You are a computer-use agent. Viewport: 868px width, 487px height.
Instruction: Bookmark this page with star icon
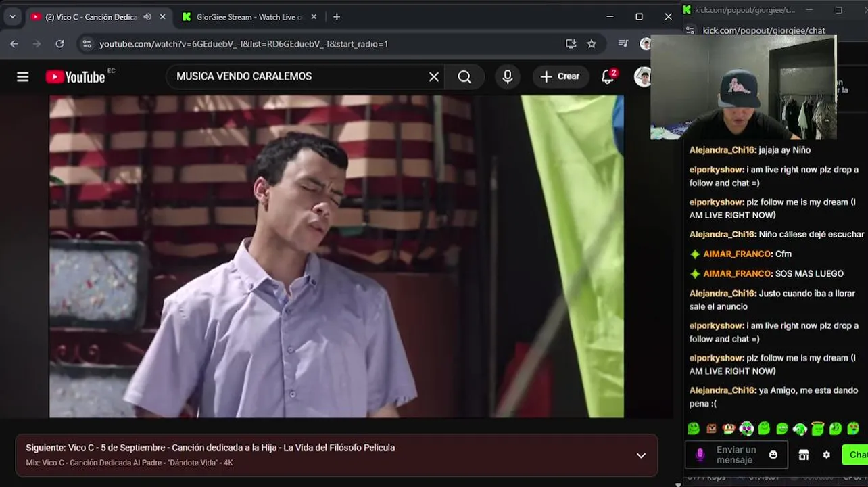point(592,44)
